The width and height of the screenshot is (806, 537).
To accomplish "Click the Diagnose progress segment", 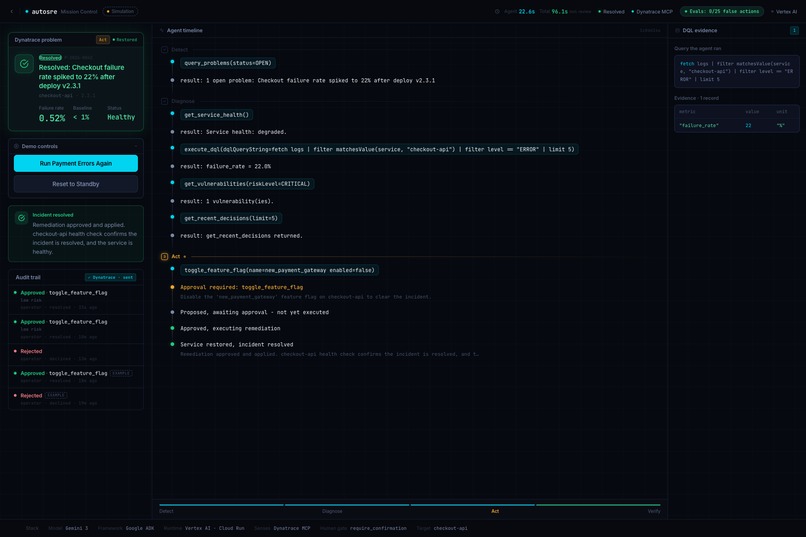I will point(347,505).
